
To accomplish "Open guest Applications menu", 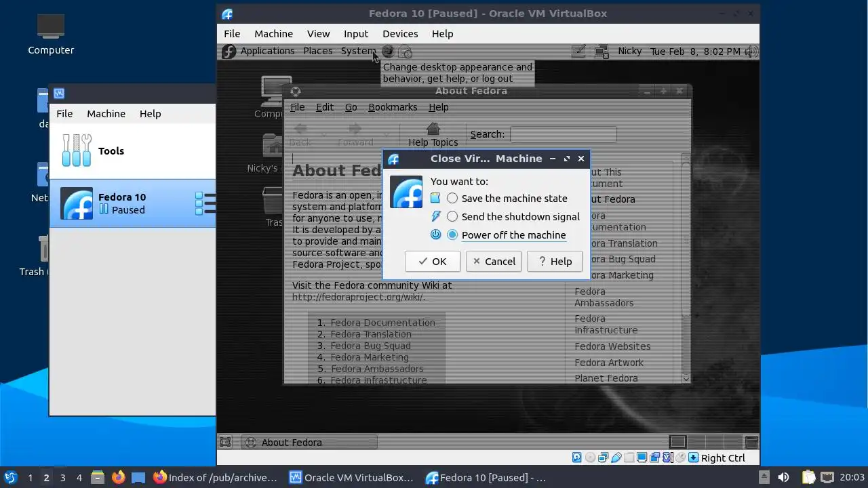I will tap(267, 52).
